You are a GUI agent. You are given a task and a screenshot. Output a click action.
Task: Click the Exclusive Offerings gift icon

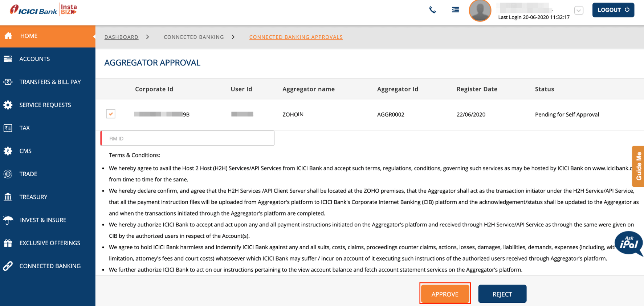[8, 243]
